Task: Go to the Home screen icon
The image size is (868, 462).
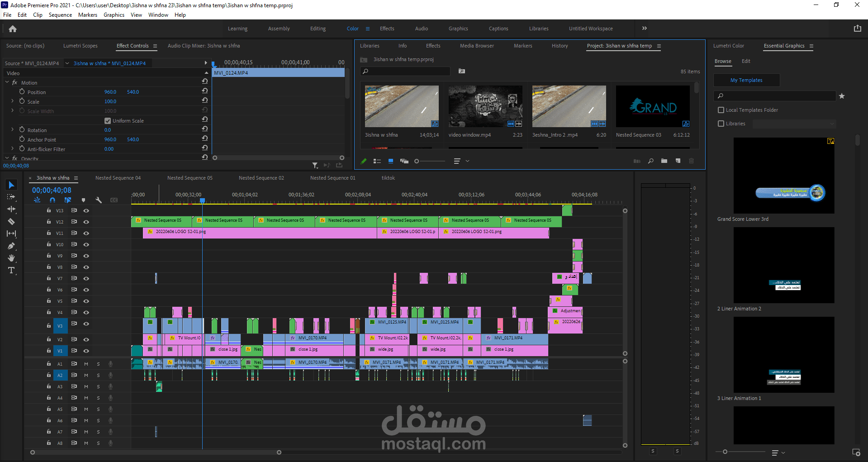Action: click(13, 29)
